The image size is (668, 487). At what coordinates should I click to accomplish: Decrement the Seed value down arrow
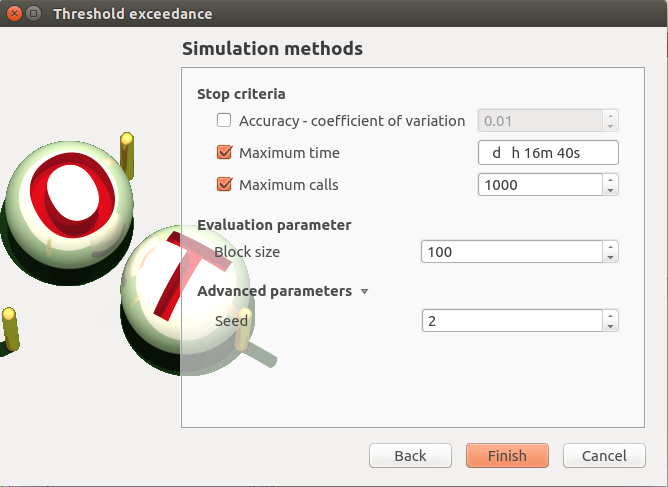[610, 327]
